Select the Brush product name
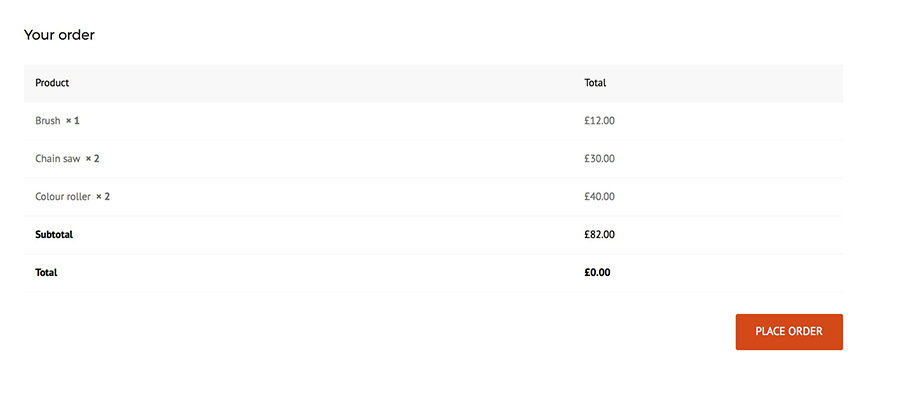Image resolution: width=900 pixels, height=395 pixels. (x=48, y=121)
